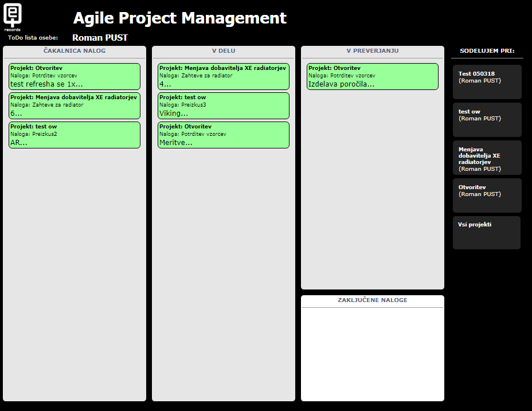Open the 'Izdelava poročila...' review card
The height and width of the screenshot is (411, 532).
pyautogui.click(x=373, y=76)
